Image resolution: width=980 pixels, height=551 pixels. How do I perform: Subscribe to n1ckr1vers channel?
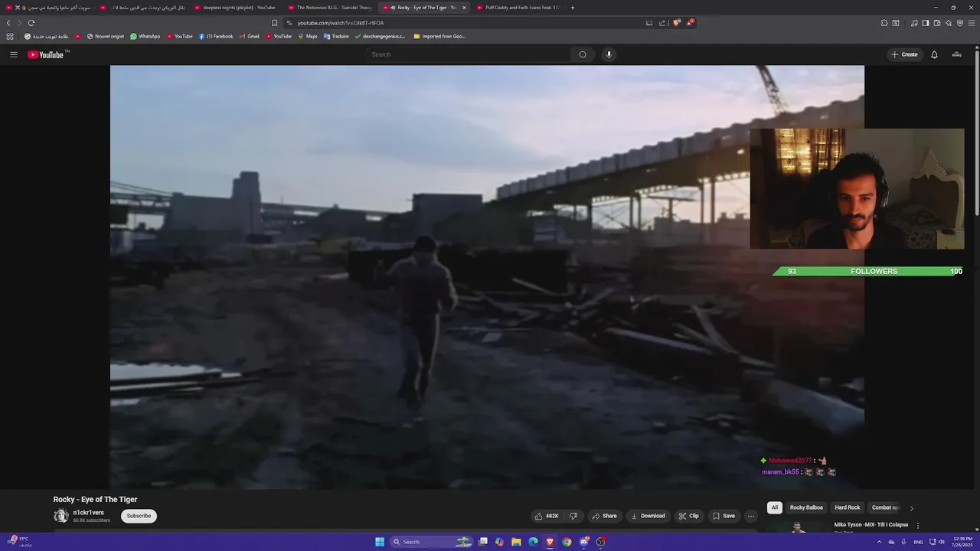coord(139,516)
